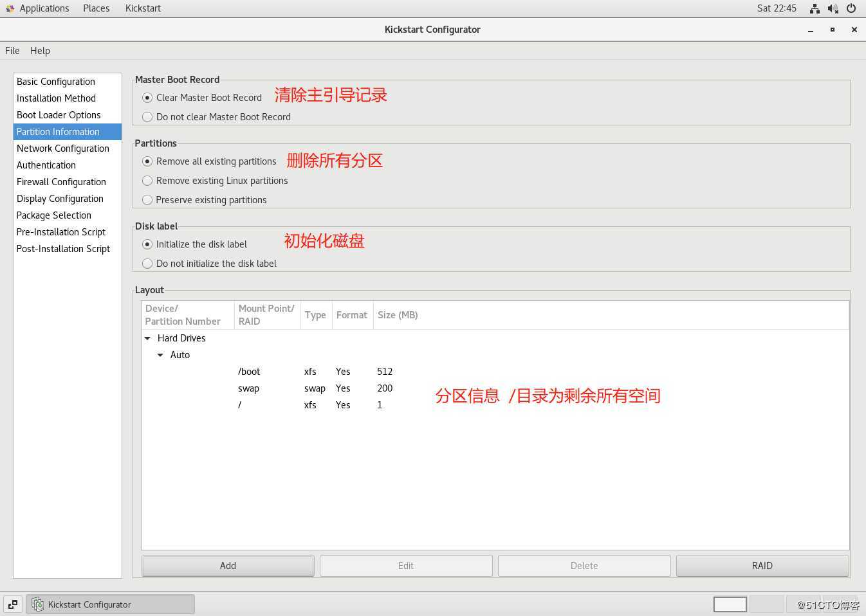This screenshot has height=616, width=866.
Task: Select Do not clear Master Boot Record
Action: tap(147, 117)
